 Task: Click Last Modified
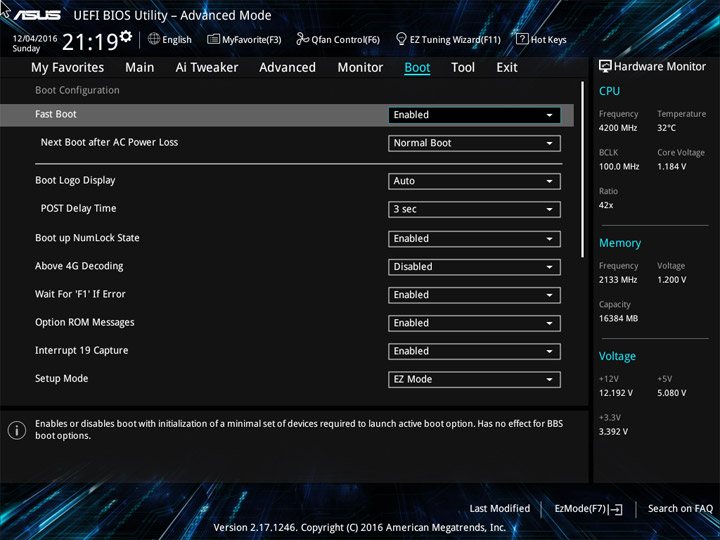pyautogui.click(x=500, y=509)
